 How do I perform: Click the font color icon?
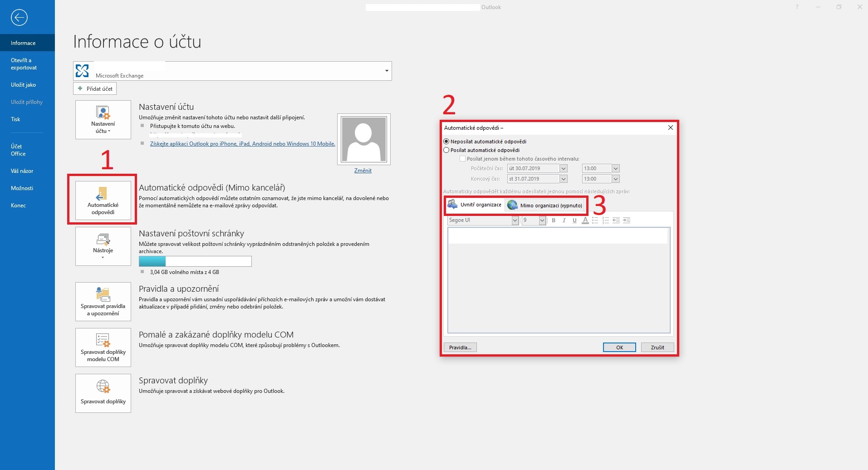pyautogui.click(x=585, y=220)
